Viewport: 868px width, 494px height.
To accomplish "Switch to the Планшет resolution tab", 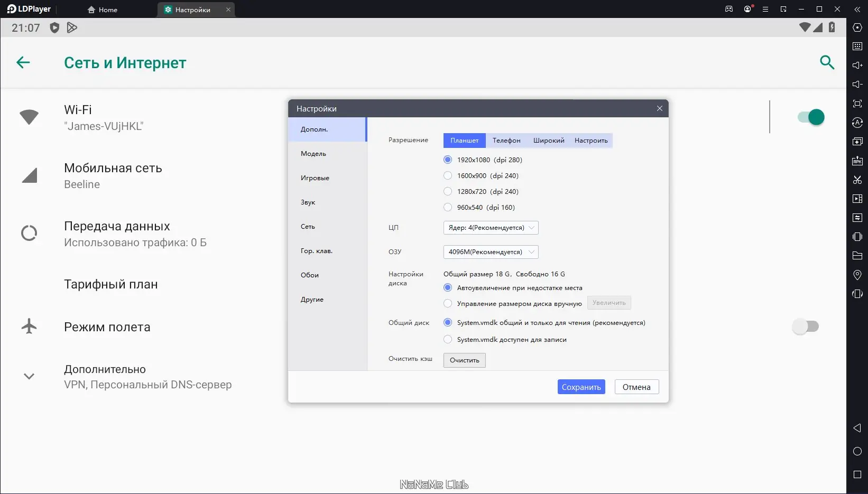I will (464, 141).
